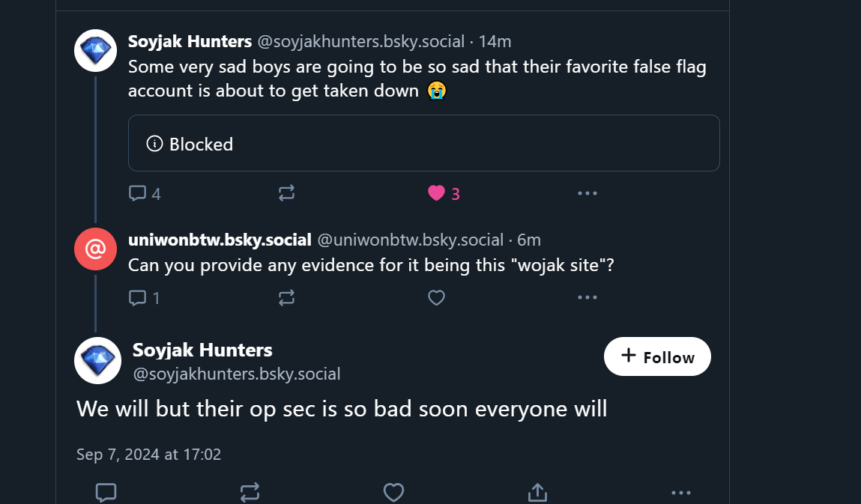
Task: Open more options on first post
Action: click(587, 193)
